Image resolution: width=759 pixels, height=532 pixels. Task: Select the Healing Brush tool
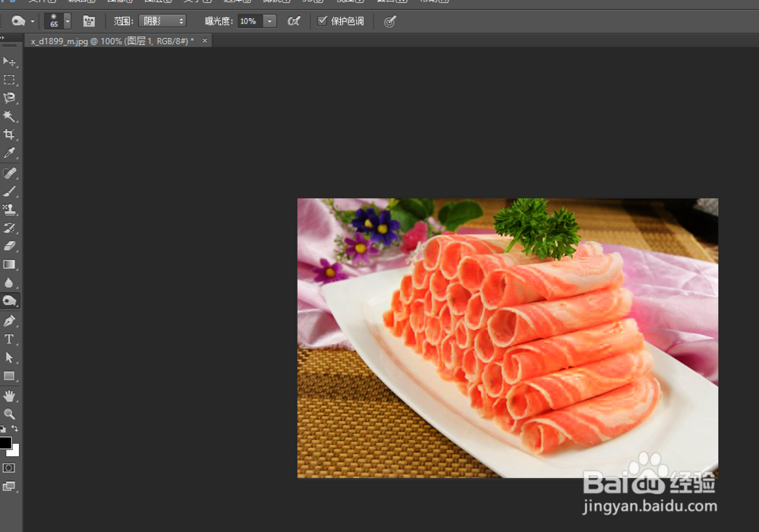(x=9, y=173)
